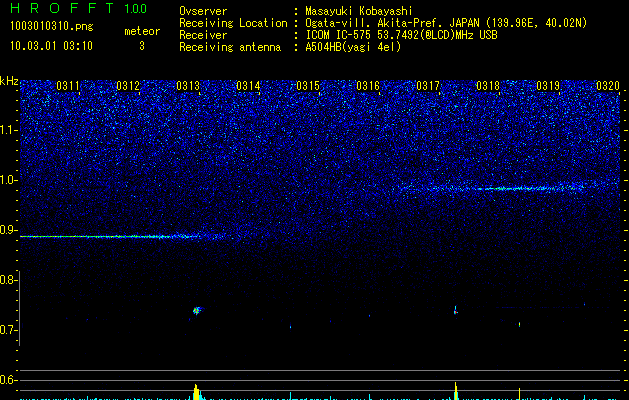
Task: Click the Ogata-vill. Akita-Pref. JAPAN location text
Action: (x=446, y=23)
